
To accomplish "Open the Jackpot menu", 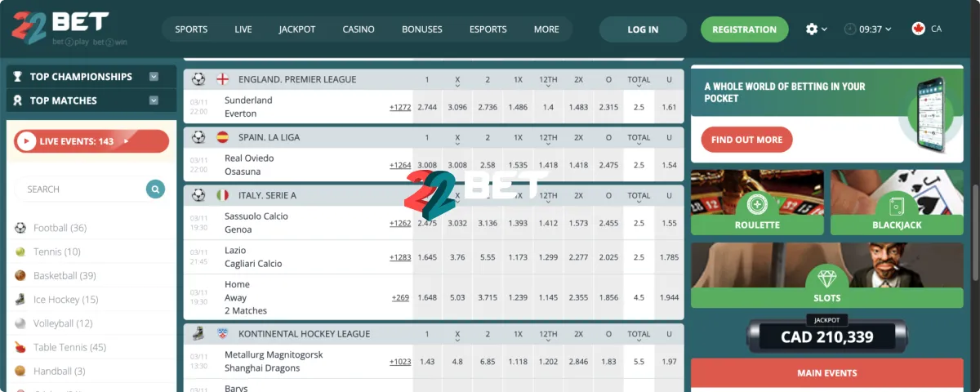I will 297,29.
